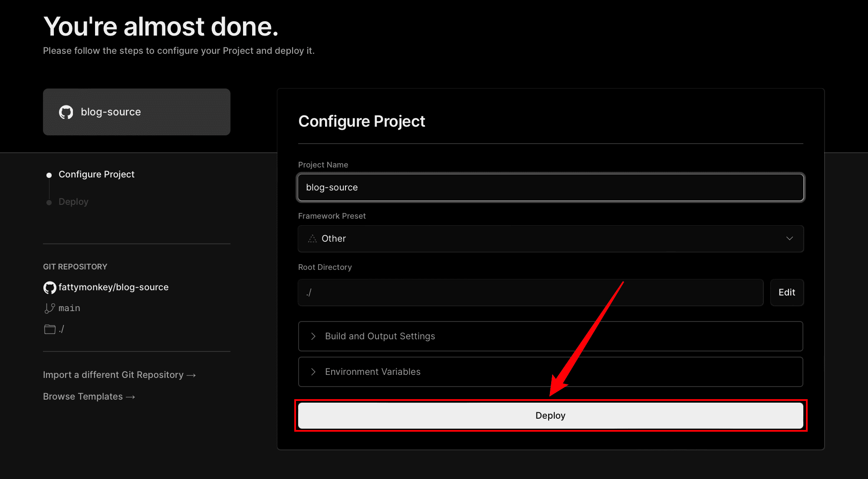Open the Browse Templates link
The image size is (868, 479).
coord(89,397)
